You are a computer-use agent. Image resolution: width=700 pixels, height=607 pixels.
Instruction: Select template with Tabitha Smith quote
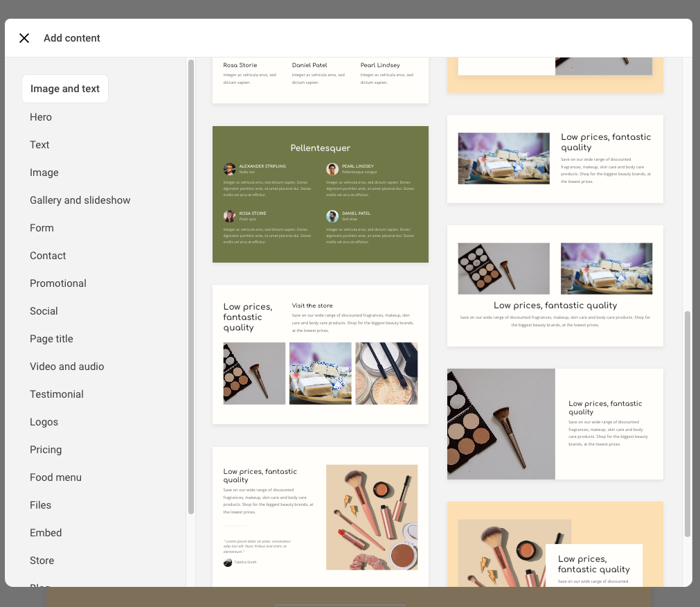click(321, 517)
